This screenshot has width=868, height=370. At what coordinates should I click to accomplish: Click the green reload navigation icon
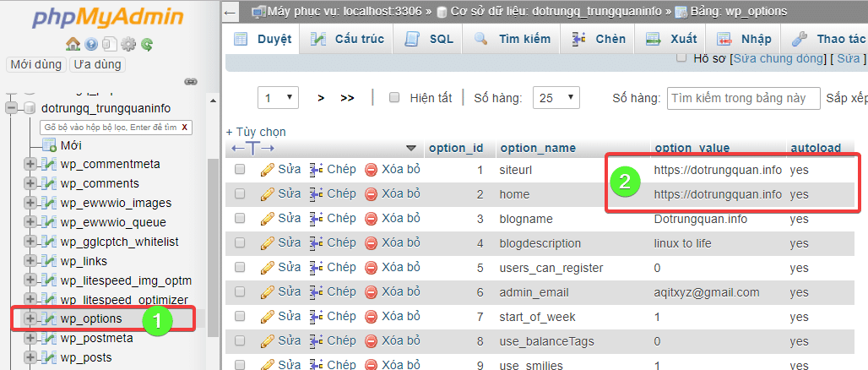[147, 44]
